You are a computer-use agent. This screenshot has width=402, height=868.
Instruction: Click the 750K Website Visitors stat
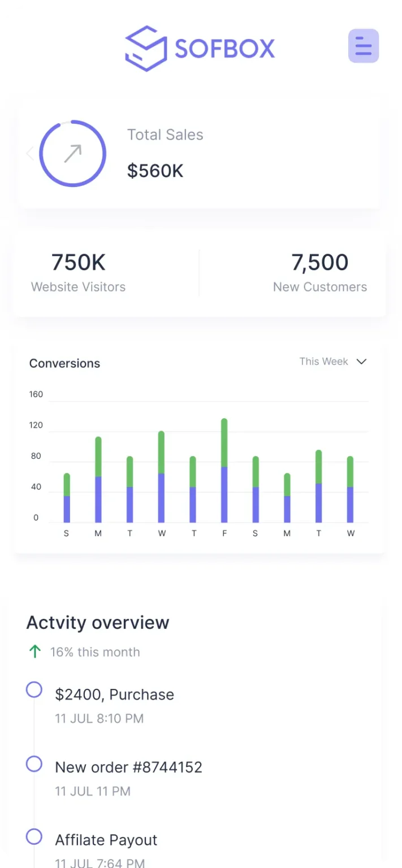pos(79,272)
